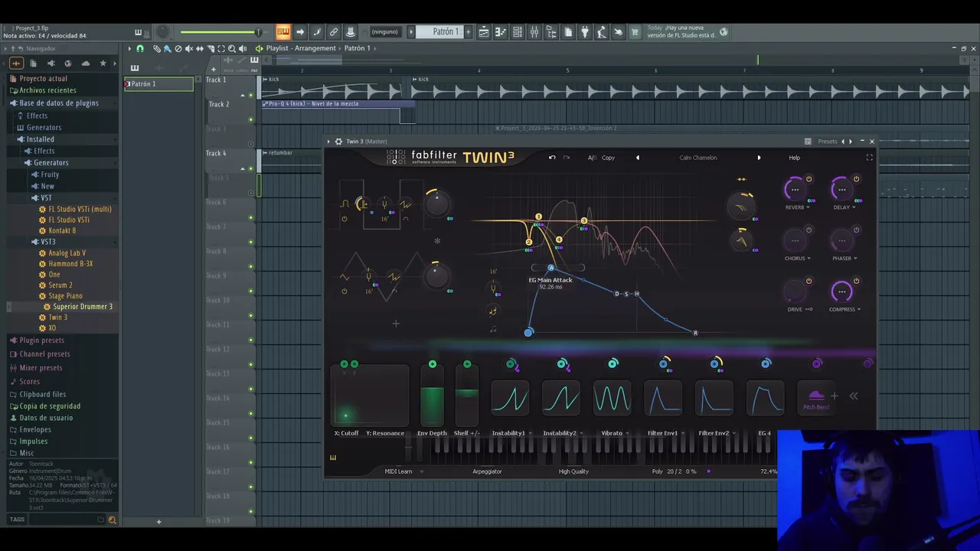980x551 pixels.
Task: Toggle Chorus effect power button
Action: (808, 230)
